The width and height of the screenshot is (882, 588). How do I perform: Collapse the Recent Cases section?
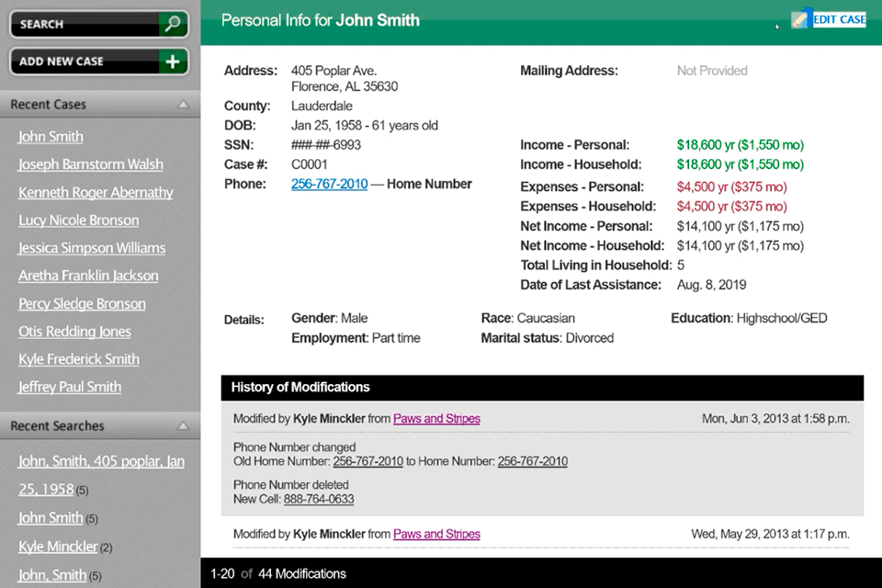click(184, 104)
